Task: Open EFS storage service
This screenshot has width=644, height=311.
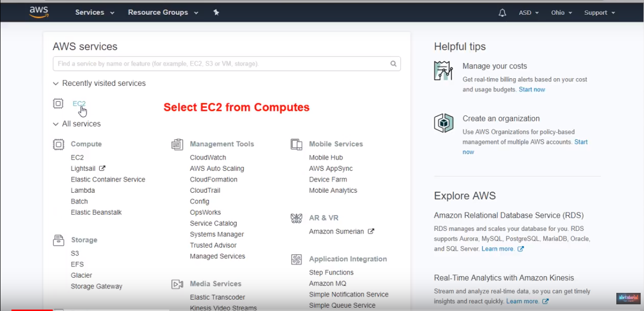Action: (x=77, y=264)
